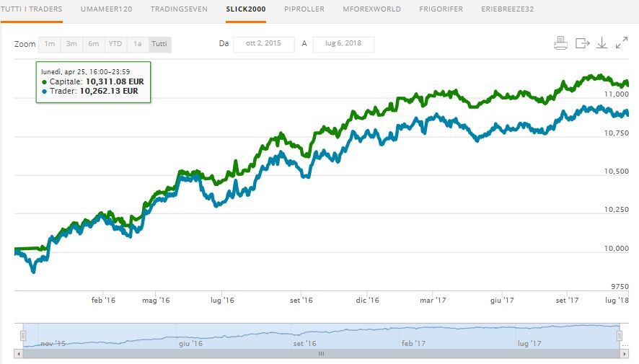Set zoom to YTD
639x364 pixels.
pyautogui.click(x=115, y=44)
